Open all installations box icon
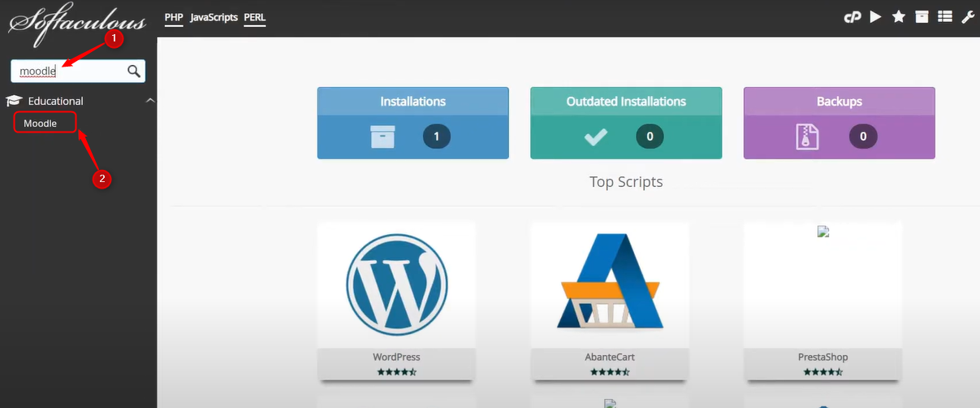980x408 pixels. [x=922, y=17]
